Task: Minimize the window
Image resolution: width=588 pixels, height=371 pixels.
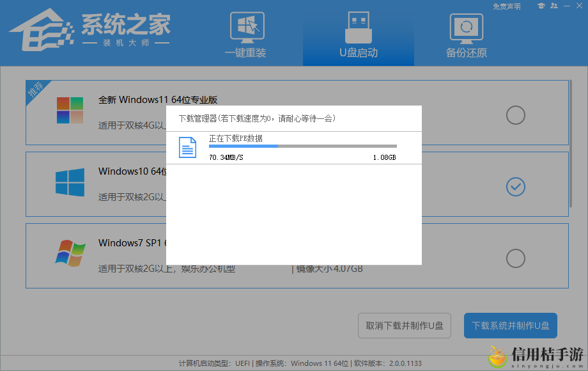Action: point(567,6)
